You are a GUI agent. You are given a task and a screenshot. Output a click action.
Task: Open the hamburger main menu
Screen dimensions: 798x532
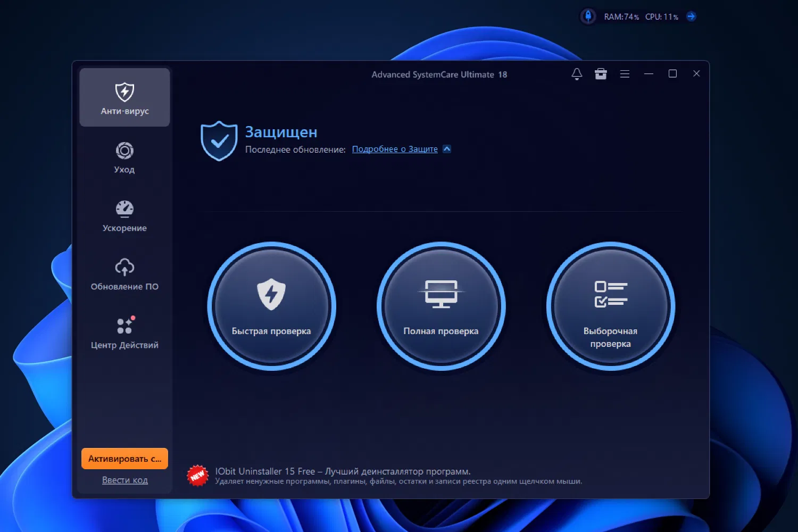[625, 74]
